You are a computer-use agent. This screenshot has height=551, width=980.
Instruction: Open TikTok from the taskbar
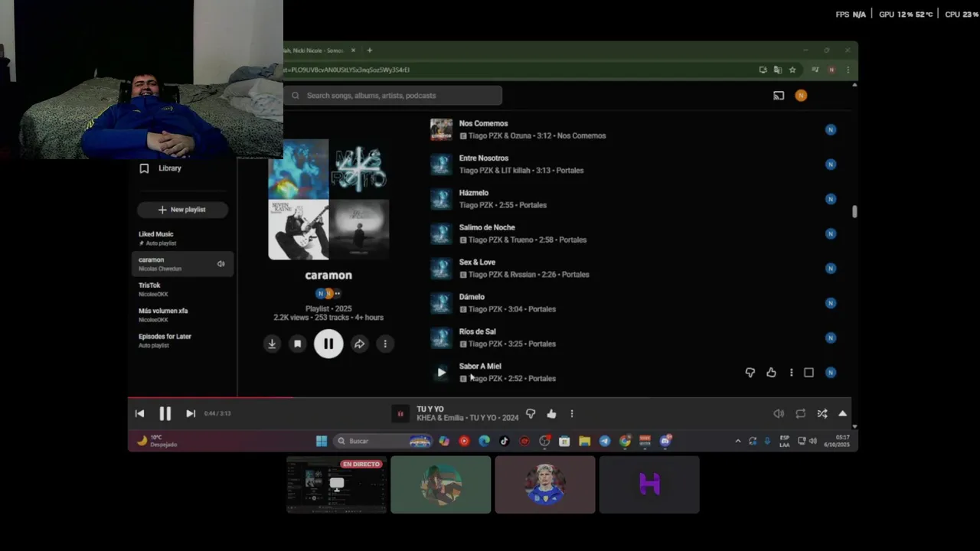point(504,441)
